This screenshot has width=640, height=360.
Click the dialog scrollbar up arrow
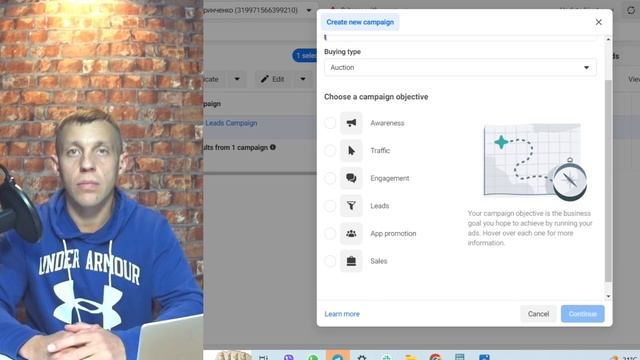[608, 39]
